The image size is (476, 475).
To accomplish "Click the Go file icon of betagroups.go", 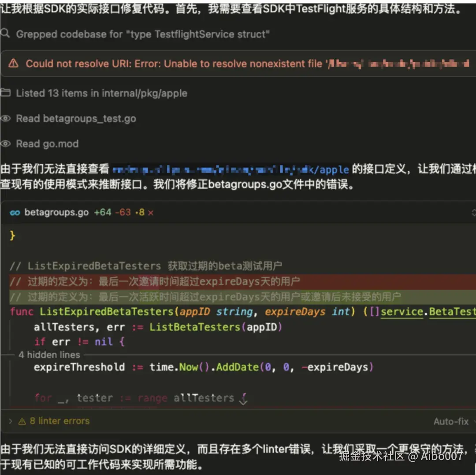I will pyautogui.click(x=15, y=213).
